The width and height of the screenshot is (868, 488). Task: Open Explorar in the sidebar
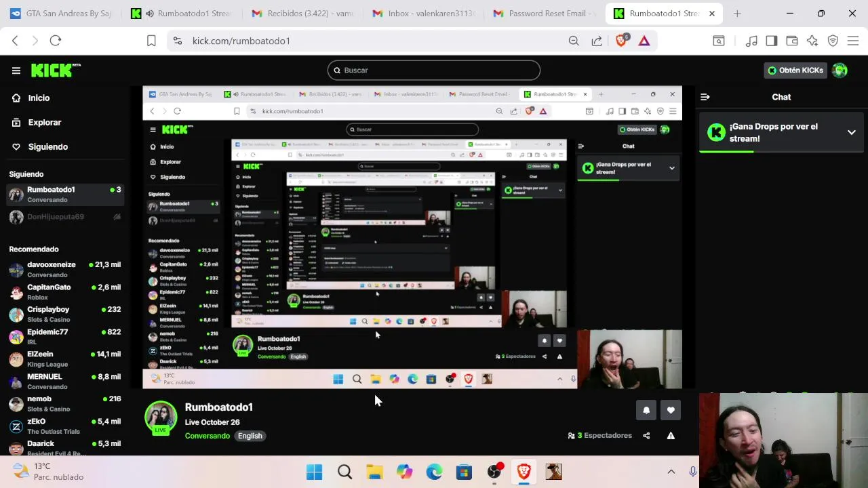[44, 123]
